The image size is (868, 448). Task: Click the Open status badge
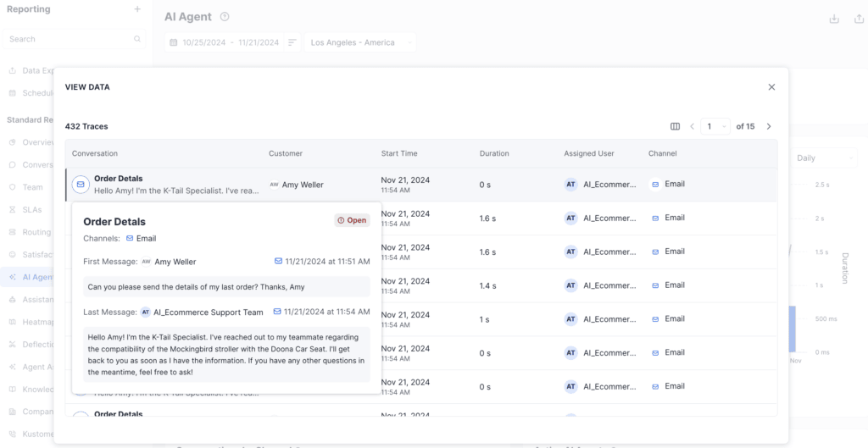click(x=352, y=220)
